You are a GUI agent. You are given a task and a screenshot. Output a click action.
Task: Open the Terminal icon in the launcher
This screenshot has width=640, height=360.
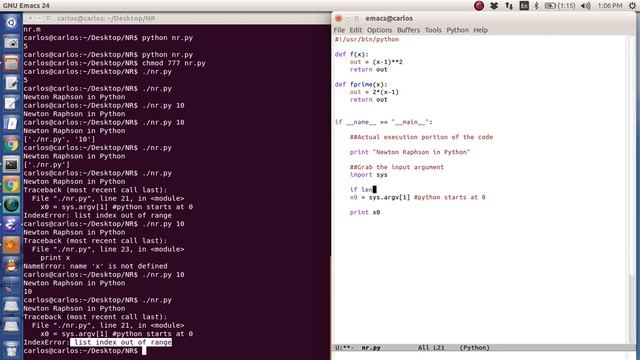pyautogui.click(x=11, y=164)
